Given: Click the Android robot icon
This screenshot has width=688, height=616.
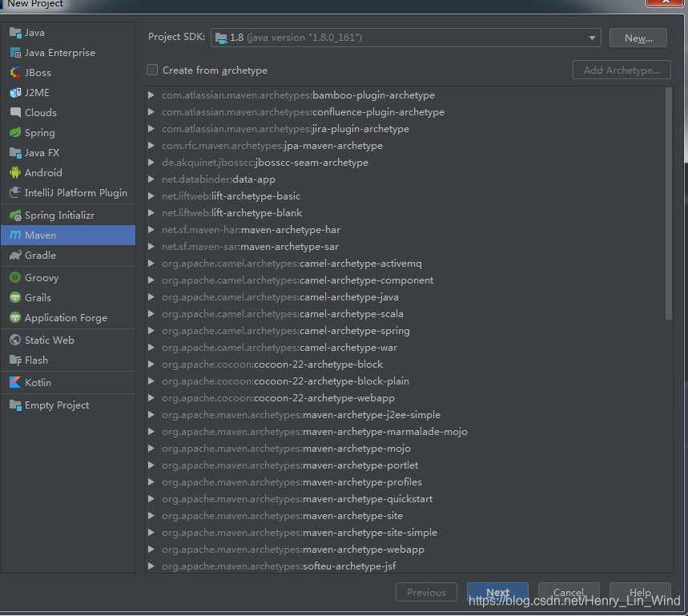Looking at the screenshot, I should [x=15, y=172].
